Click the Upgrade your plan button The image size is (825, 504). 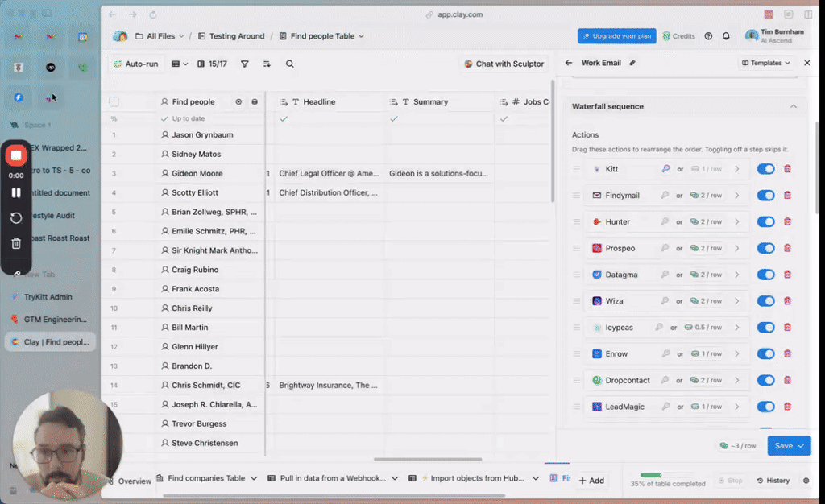[616, 36]
